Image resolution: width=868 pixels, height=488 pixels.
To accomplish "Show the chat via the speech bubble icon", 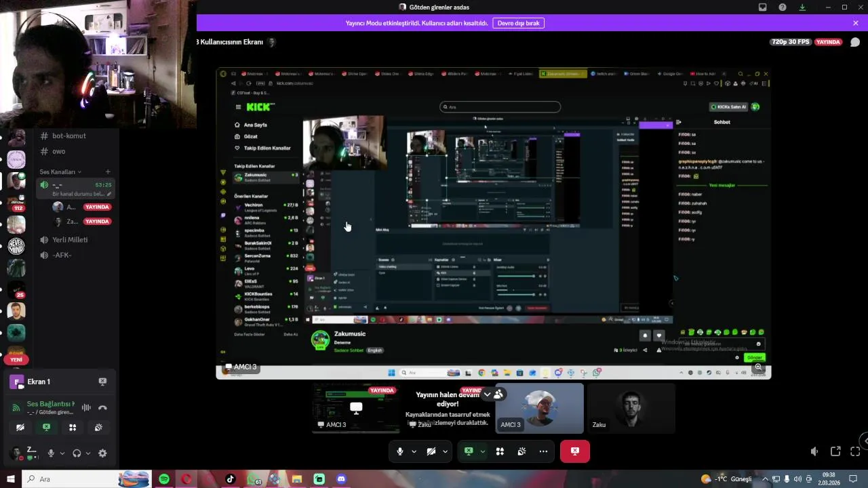I will coord(855,42).
